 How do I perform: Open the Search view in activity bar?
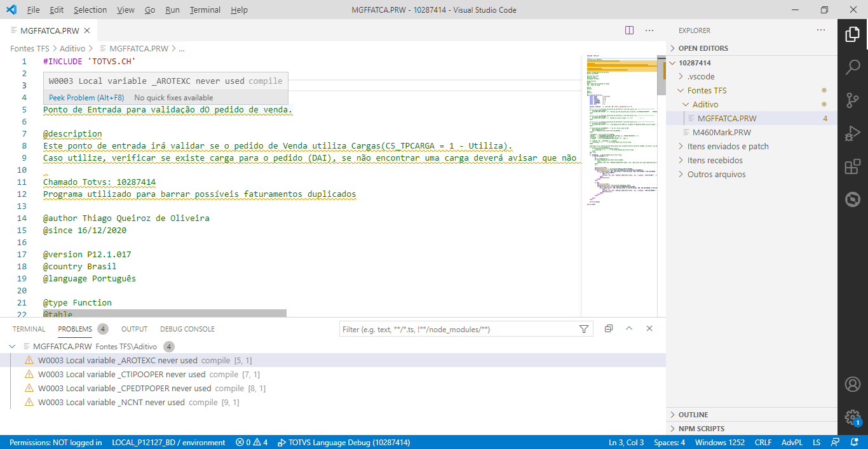coord(852,67)
